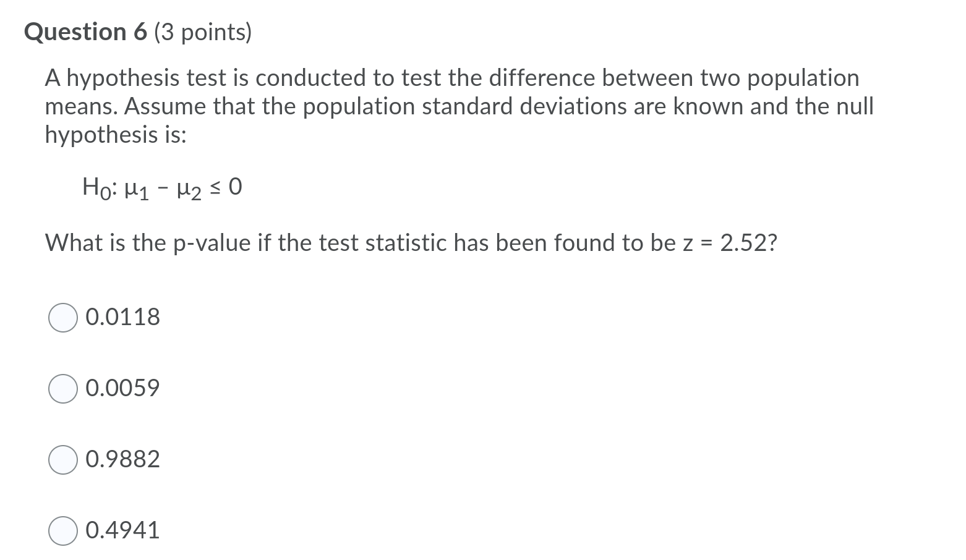Click the answer label 0.0118
The height and width of the screenshot is (560, 966).
(122, 317)
